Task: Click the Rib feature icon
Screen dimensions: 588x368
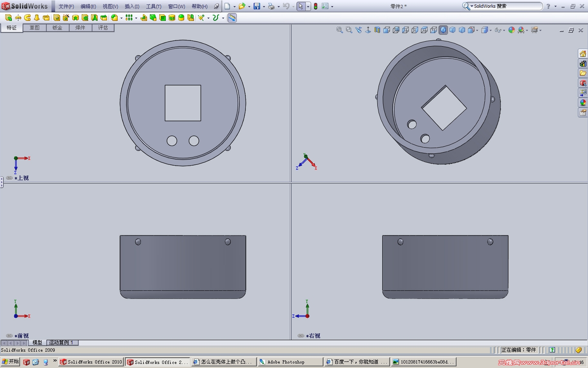Action: click(144, 18)
